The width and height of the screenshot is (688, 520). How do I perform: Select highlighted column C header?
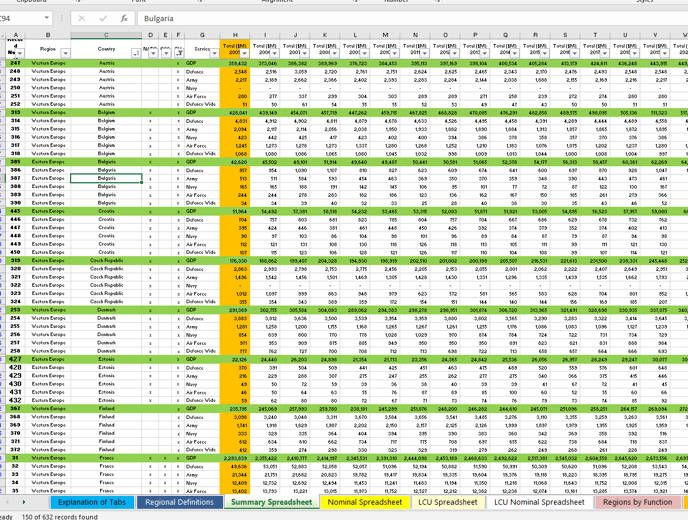click(x=106, y=35)
